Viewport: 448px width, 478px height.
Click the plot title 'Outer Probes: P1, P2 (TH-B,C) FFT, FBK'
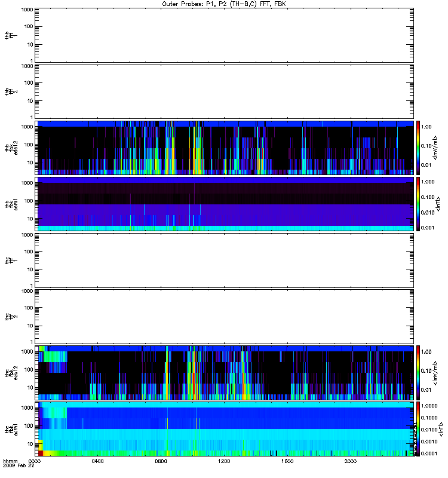(x=224, y=4)
